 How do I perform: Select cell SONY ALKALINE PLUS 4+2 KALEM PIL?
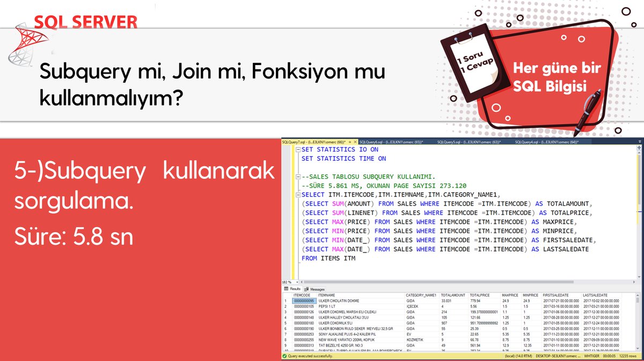(361, 334)
